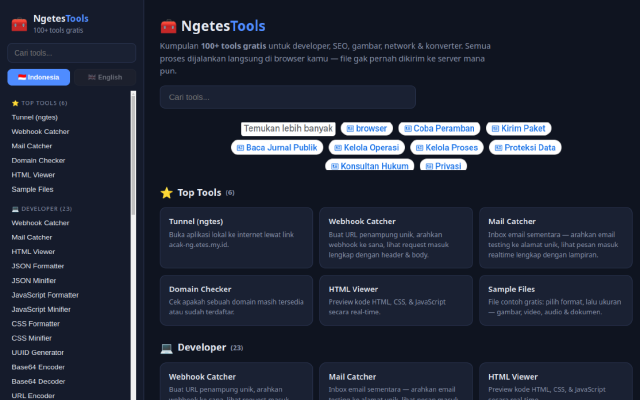Open JavaScript Formatter in sidebar

[x=45, y=295]
